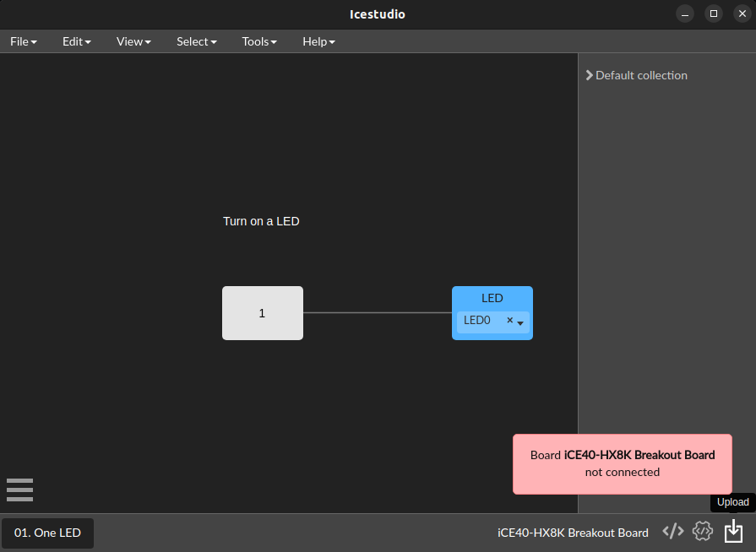Click the Turn on a LED text label

point(261,221)
